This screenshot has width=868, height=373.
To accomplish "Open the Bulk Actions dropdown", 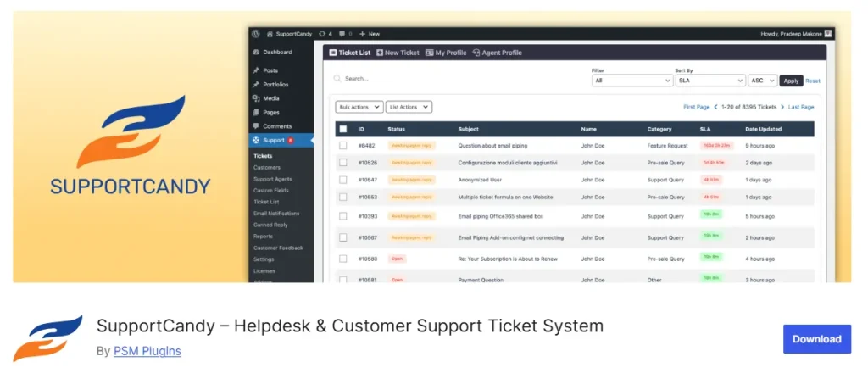I will click(359, 107).
